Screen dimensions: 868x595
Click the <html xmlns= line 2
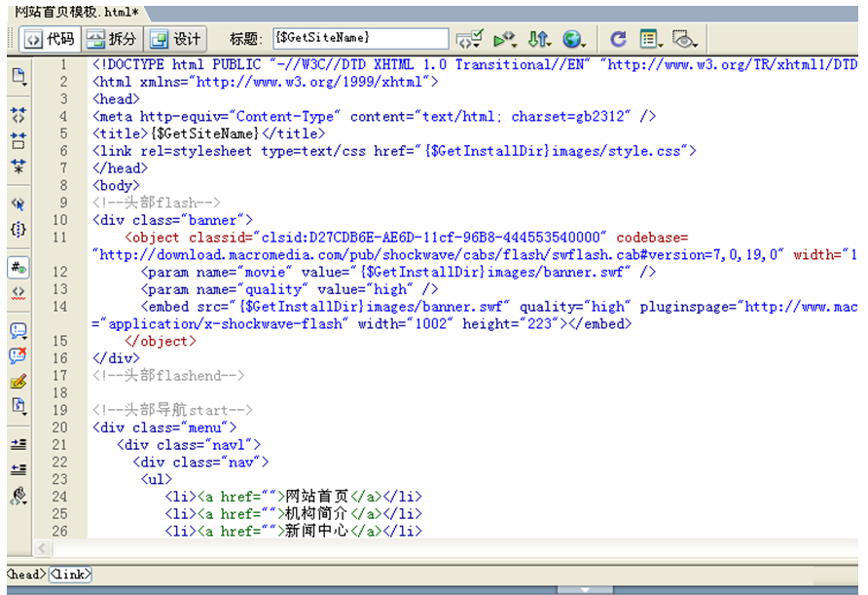click(x=265, y=82)
